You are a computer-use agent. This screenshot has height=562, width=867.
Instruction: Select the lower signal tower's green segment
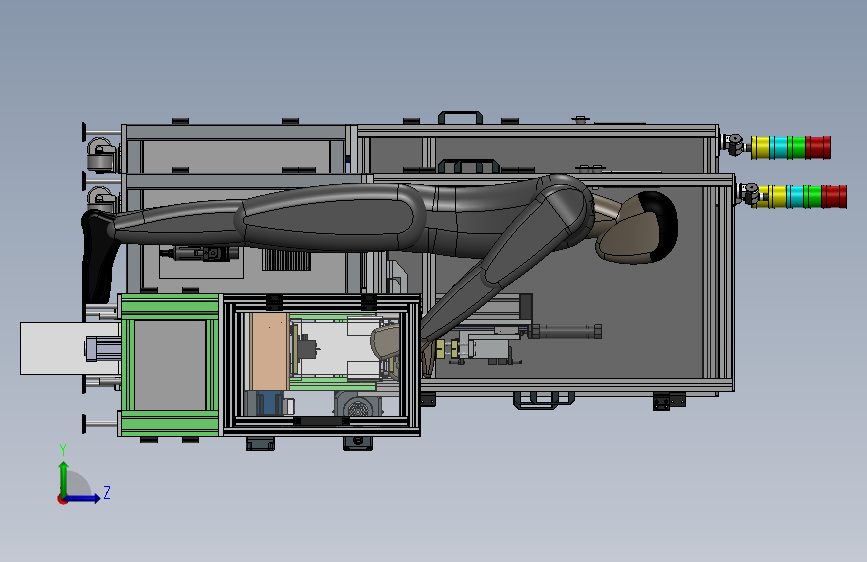point(812,197)
